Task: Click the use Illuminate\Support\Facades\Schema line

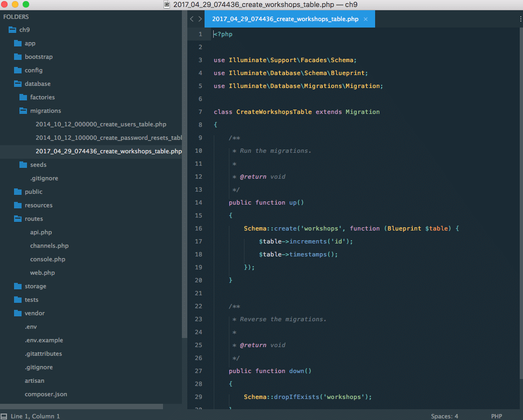Action: (x=285, y=60)
